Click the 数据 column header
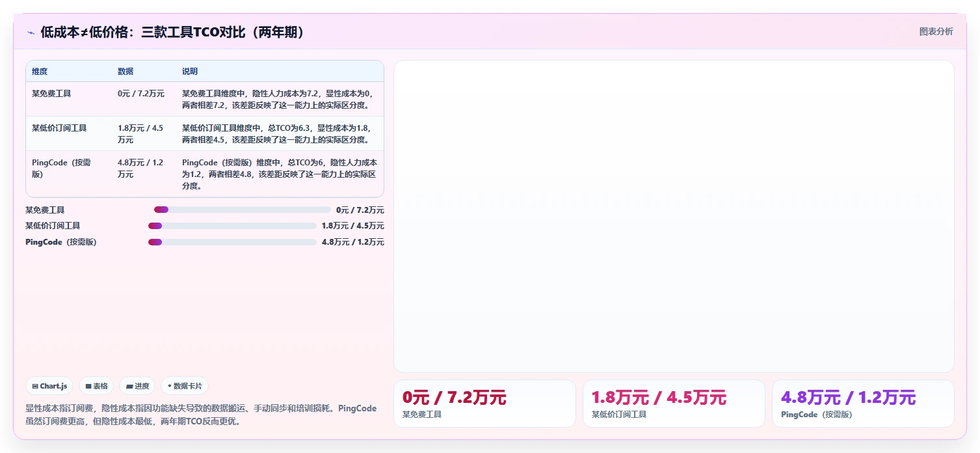 click(x=126, y=72)
